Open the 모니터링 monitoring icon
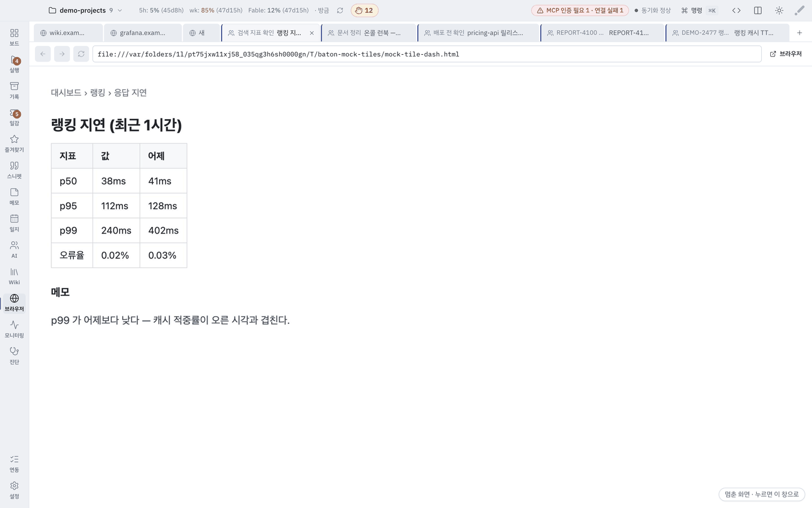The image size is (812, 508). point(14,329)
